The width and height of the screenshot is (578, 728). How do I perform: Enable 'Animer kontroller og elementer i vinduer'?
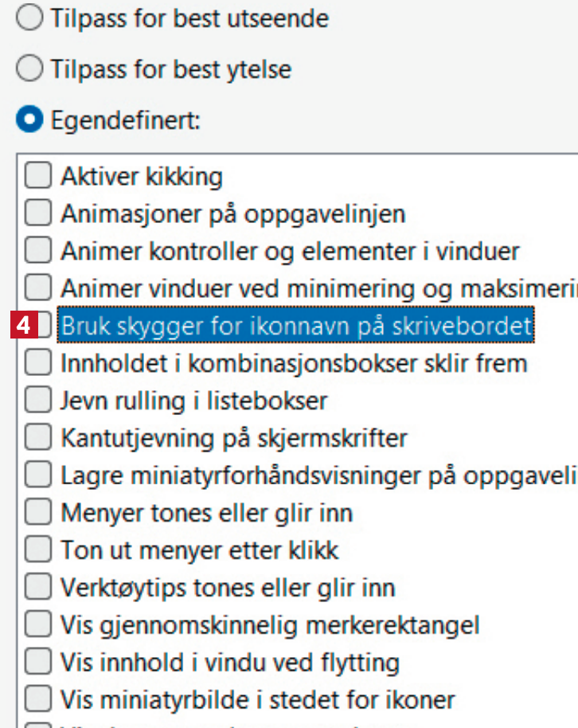tap(37, 251)
